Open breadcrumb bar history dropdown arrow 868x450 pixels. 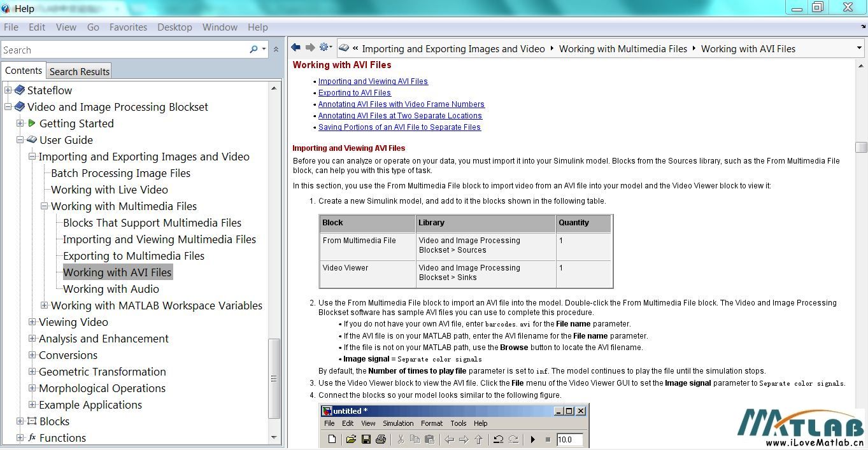(x=859, y=48)
